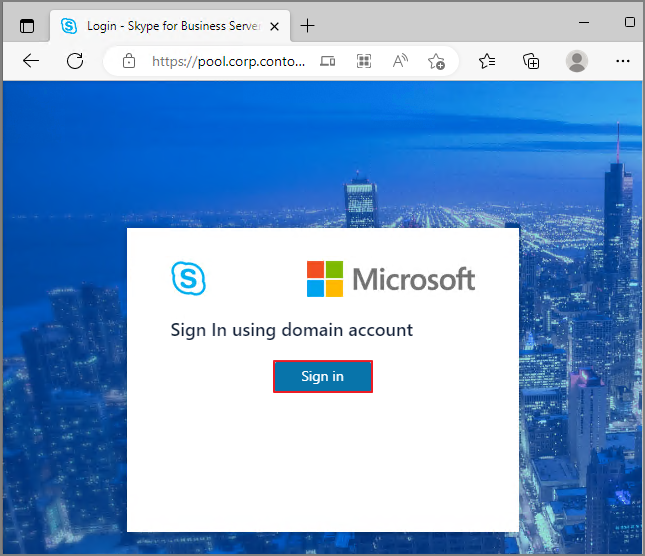This screenshot has height=556, width=645.
Task: Click the apps grid icon in address bar
Action: click(x=364, y=61)
